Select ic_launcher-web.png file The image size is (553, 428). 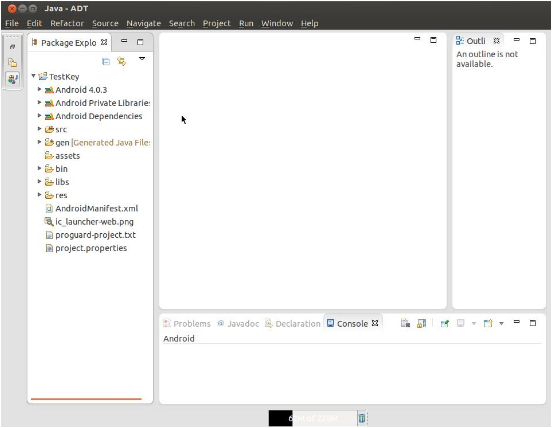coord(89,222)
